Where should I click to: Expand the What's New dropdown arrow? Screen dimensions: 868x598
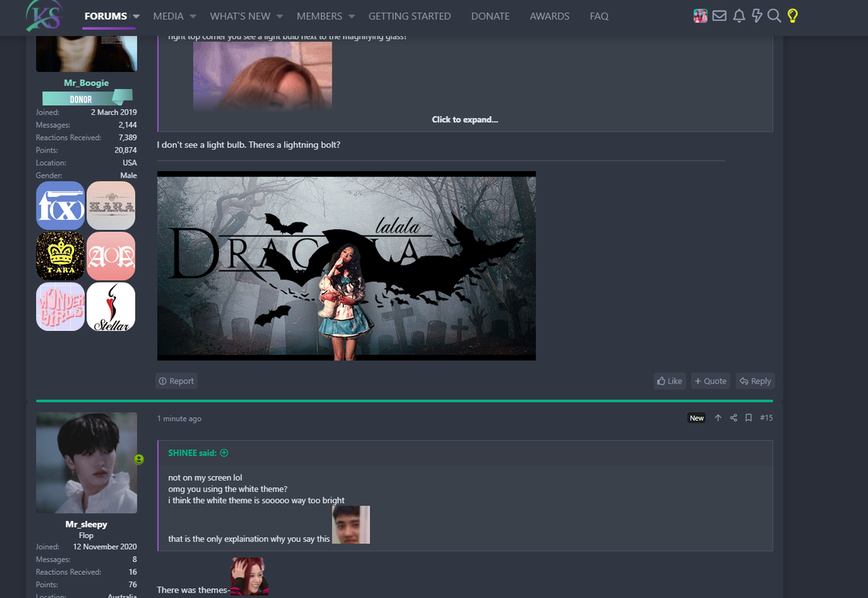(x=279, y=16)
